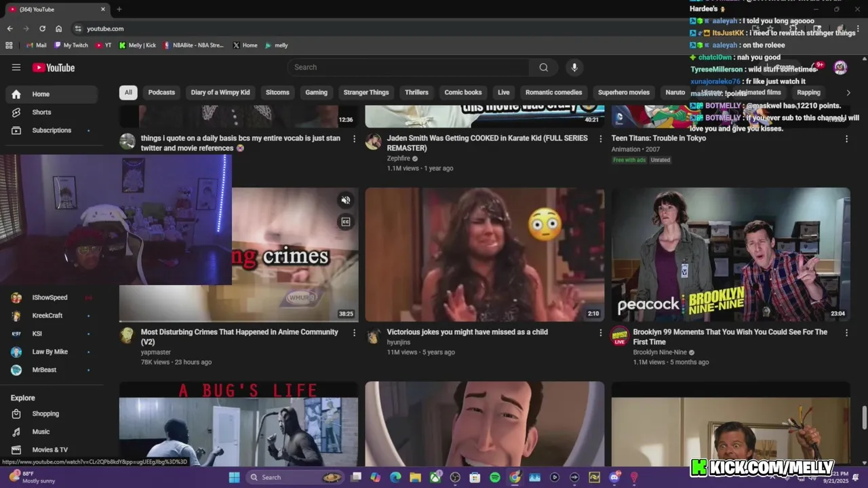The height and width of the screenshot is (488, 868).
Task: Open the My Twitch bookmark
Action: (71, 45)
